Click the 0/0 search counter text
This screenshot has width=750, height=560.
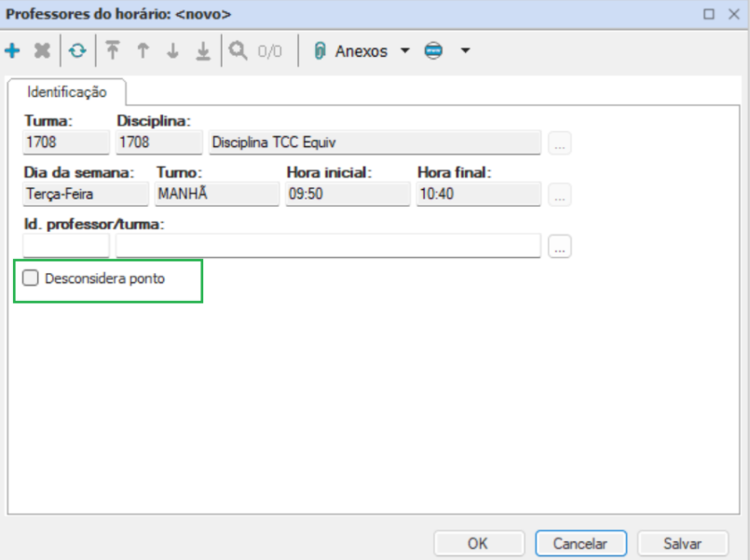point(270,50)
